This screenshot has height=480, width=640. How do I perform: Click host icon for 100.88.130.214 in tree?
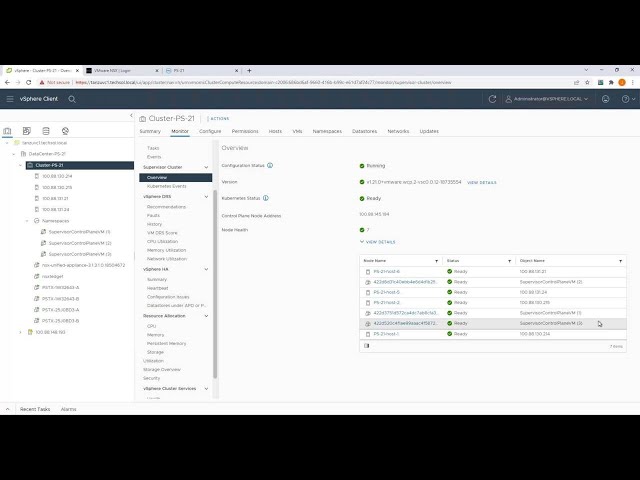pos(37,176)
